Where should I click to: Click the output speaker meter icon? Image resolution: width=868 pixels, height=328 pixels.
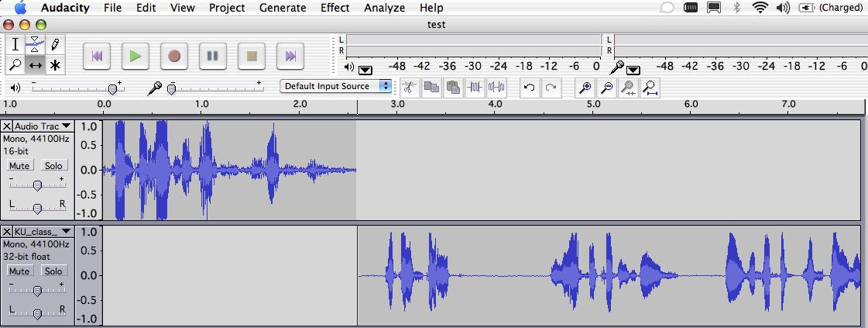point(348,67)
